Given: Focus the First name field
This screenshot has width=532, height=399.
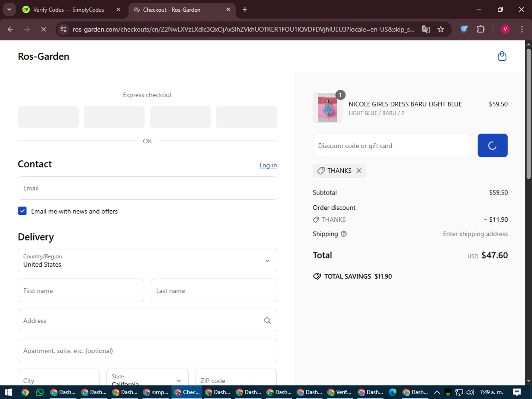Looking at the screenshot, I should (81, 290).
